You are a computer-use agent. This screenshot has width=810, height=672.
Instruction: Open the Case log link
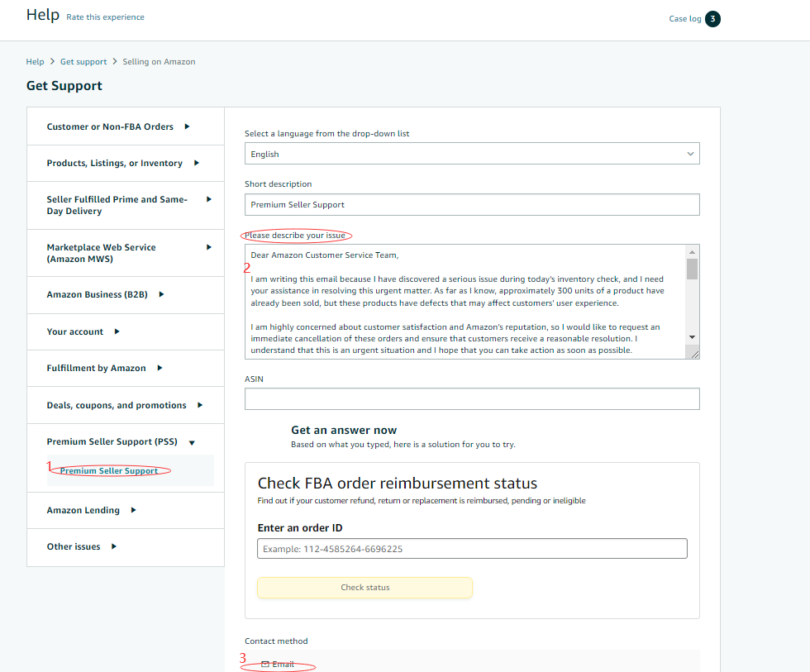point(685,18)
